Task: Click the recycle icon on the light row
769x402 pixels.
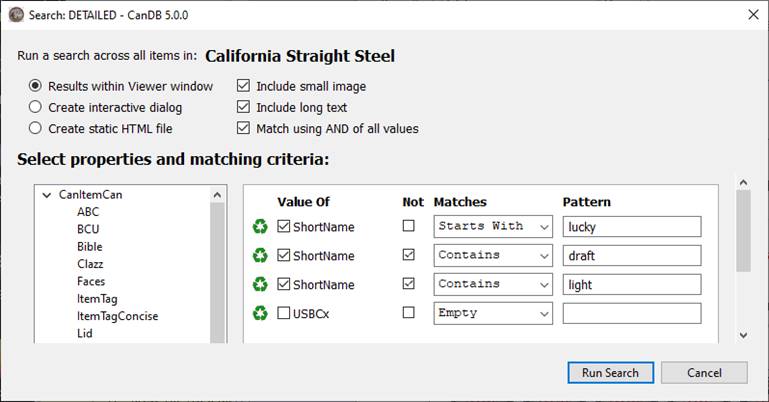Action: pos(260,284)
